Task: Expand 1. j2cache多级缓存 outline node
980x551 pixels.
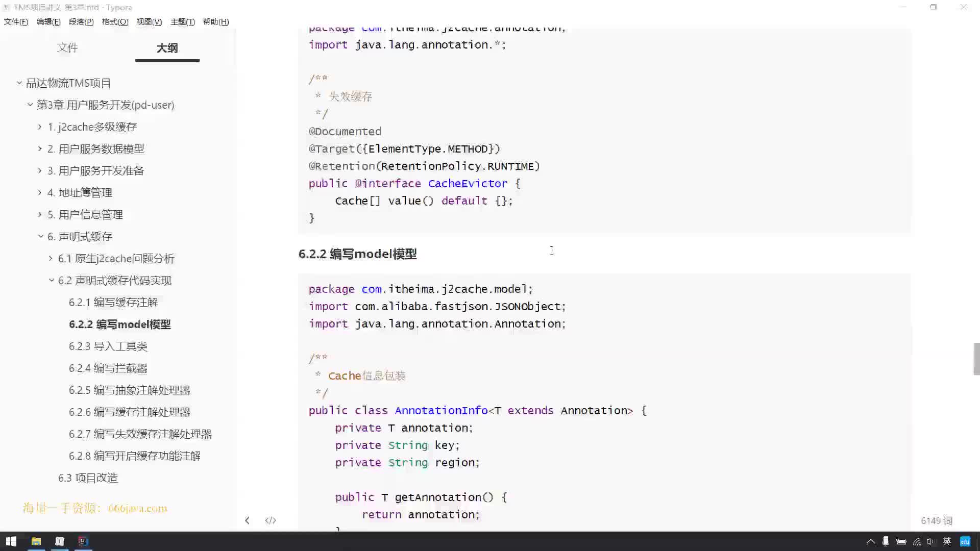Action: coord(40,127)
